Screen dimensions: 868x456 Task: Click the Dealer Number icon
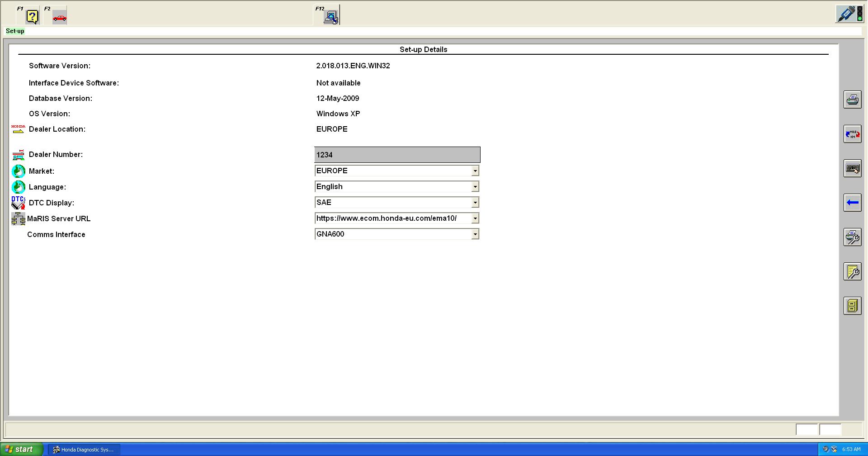tap(18, 155)
